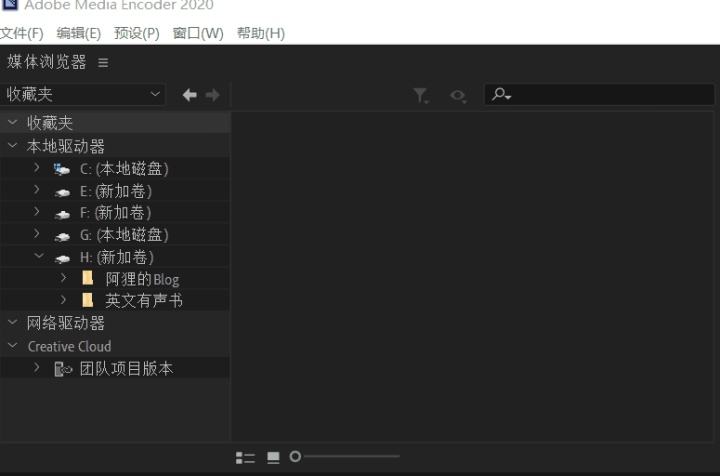Expand the 英文有声书 folder

point(64,300)
